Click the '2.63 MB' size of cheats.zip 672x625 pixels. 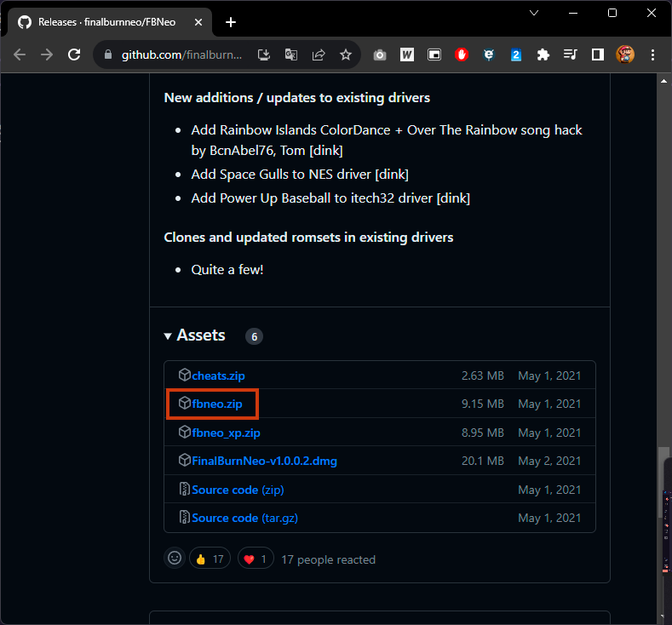[x=483, y=376]
